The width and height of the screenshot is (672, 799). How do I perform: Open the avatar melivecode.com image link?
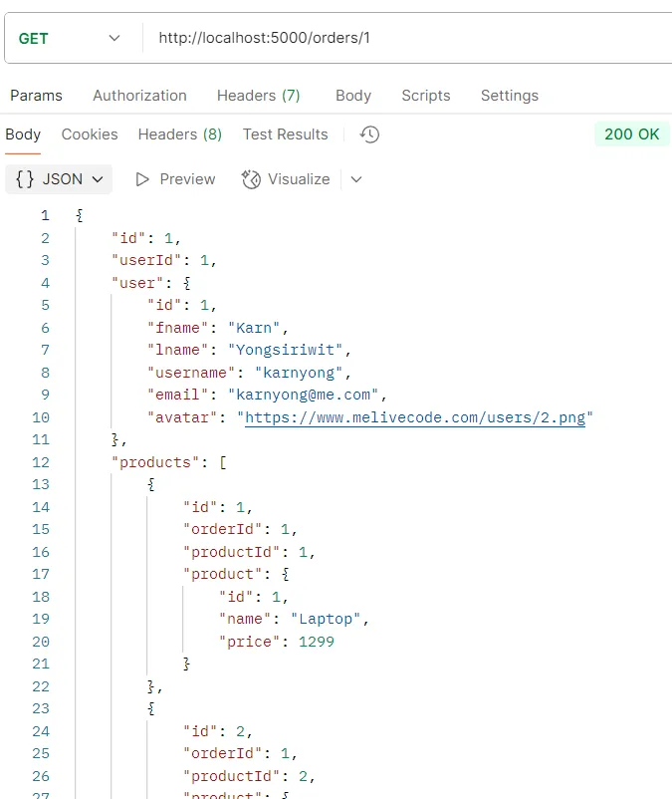(x=418, y=417)
